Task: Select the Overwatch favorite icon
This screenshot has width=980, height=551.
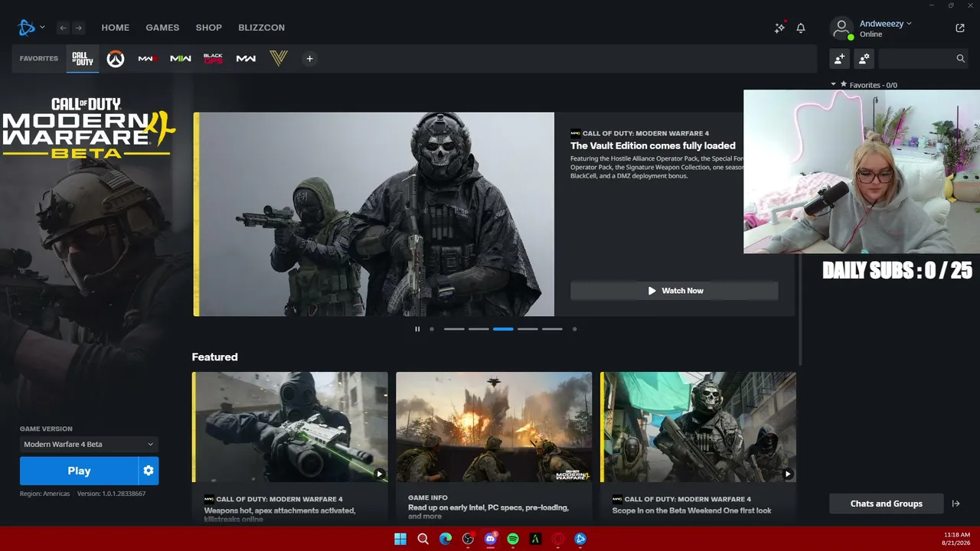Action: (115, 58)
